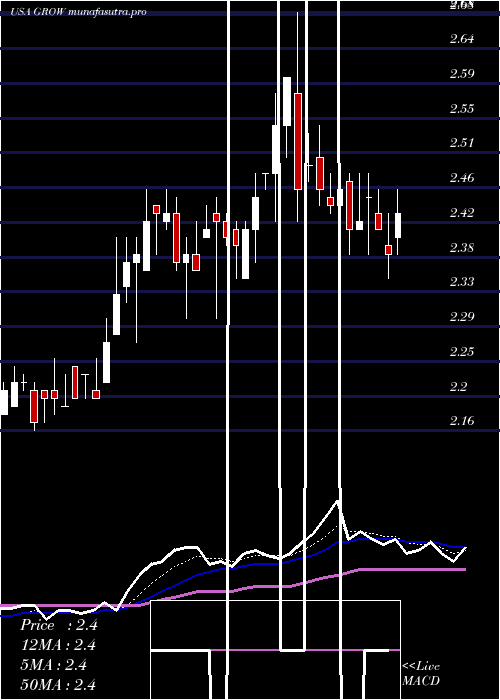The height and width of the screenshot is (700, 500).
Task: Click the 2.16 price axis label
Action: 462,421
